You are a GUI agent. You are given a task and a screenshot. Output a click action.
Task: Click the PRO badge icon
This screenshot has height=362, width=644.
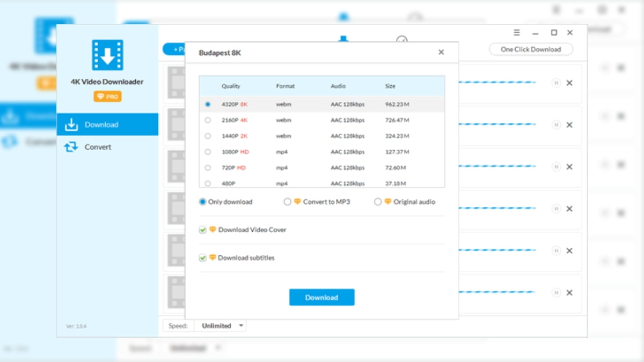click(107, 97)
